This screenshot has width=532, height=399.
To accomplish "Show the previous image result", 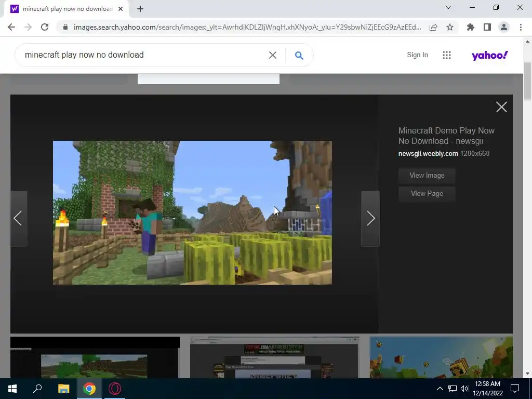I will click(x=19, y=219).
